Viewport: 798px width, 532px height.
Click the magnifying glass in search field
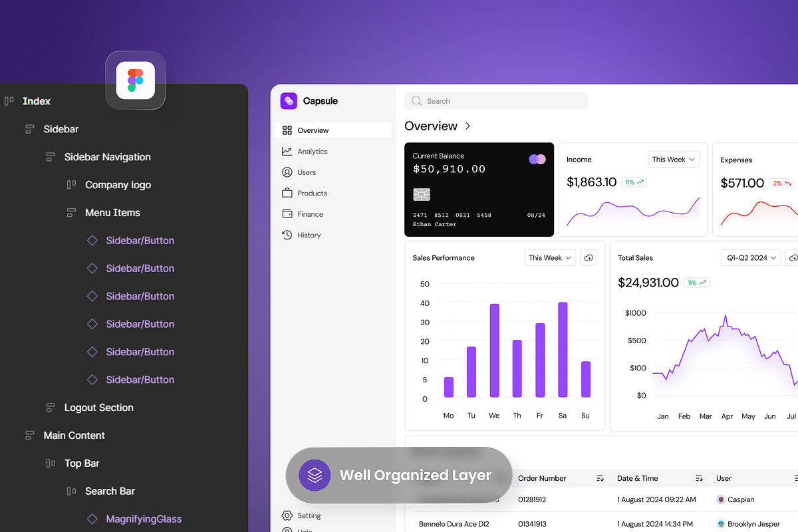click(x=417, y=101)
